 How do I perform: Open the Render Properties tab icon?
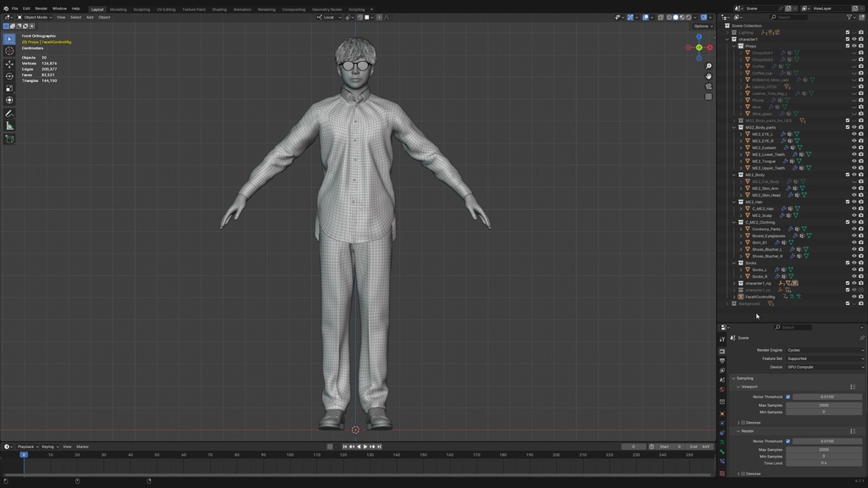tap(723, 349)
